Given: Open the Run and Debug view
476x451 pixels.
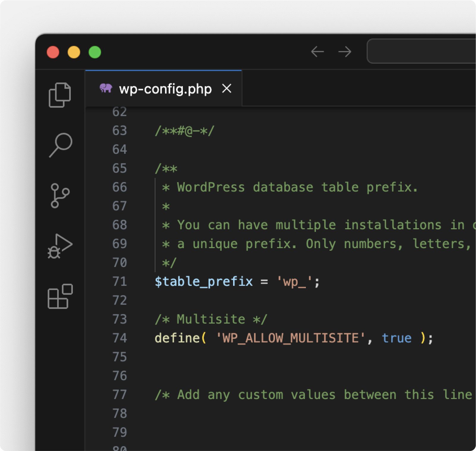Looking at the screenshot, I should (60, 246).
